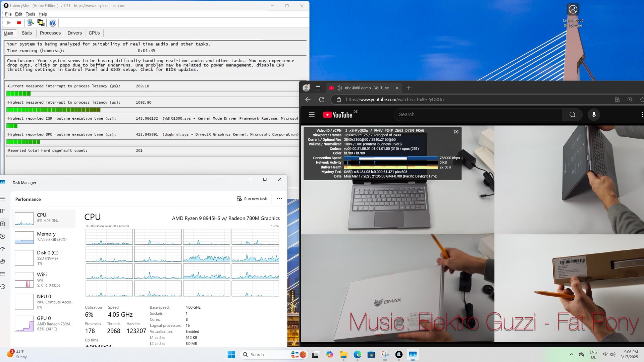Image resolution: width=644 pixels, height=362 pixels.
Task: Toggle Task Manager hamburger navigation menu
Action: click(x=3, y=199)
